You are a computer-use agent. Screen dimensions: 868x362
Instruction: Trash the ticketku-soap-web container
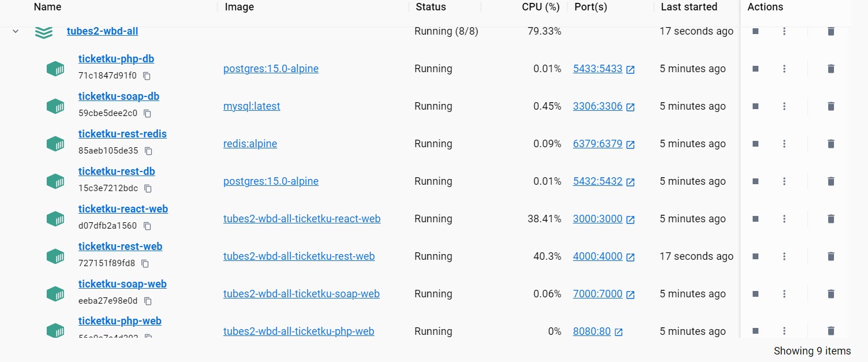click(x=831, y=294)
